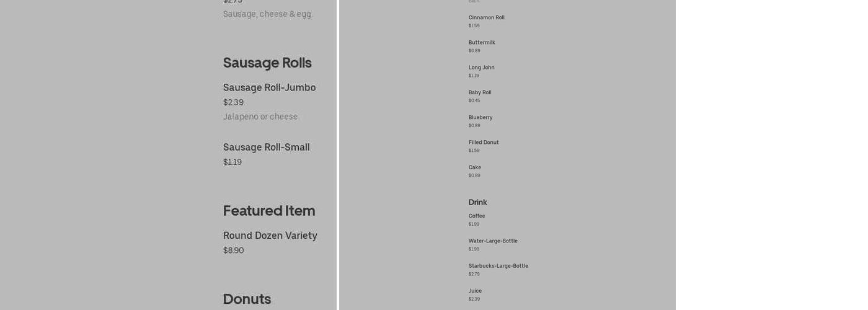Click the $8.90 Round Dozen price
The image size is (868, 310).
[233, 250]
